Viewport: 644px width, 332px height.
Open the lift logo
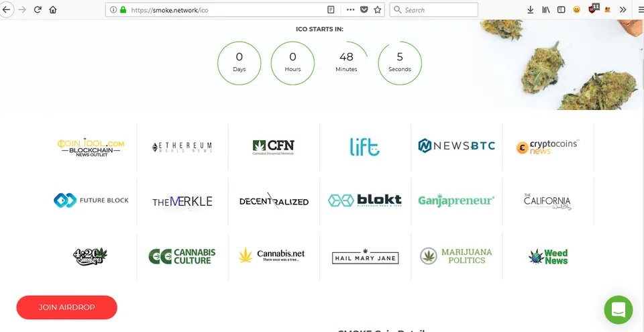[x=365, y=147]
